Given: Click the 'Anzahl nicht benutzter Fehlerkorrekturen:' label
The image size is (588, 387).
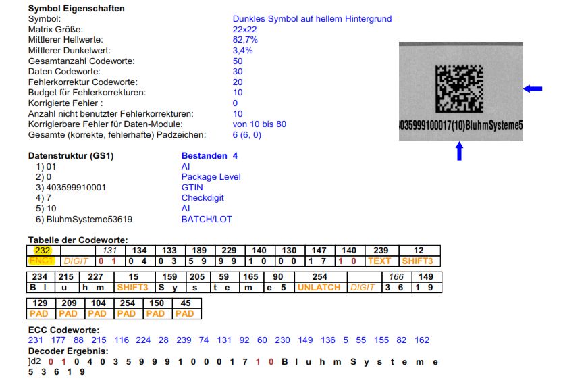Looking at the screenshot, I should (x=111, y=113).
